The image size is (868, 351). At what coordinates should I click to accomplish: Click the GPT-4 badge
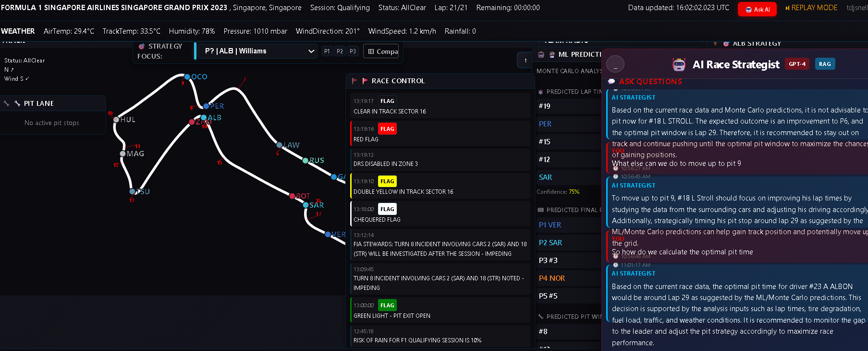pos(797,64)
